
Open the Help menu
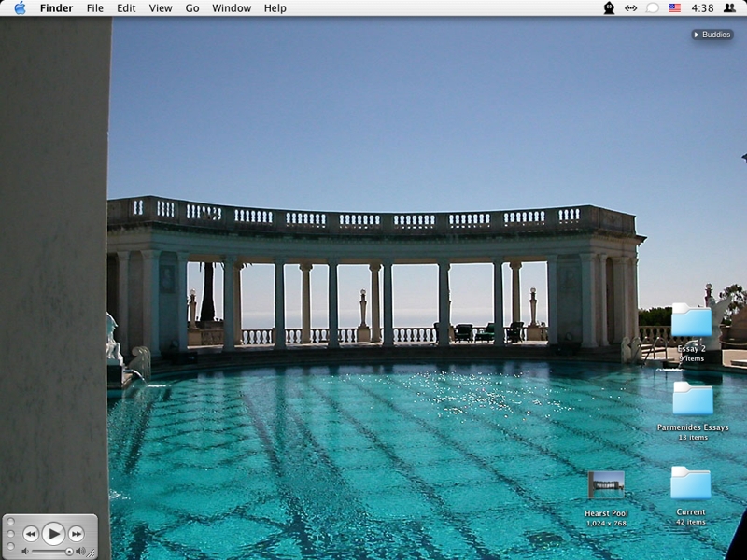(x=275, y=8)
